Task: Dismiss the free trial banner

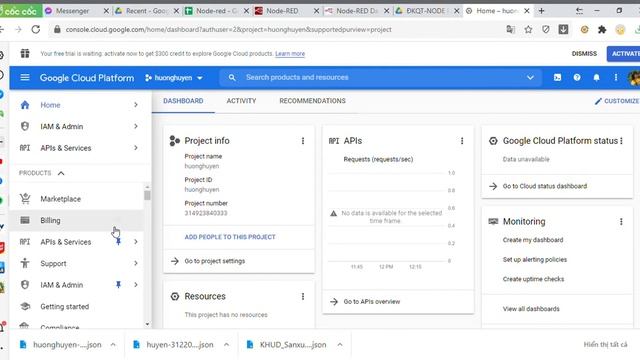Action: coord(584,53)
